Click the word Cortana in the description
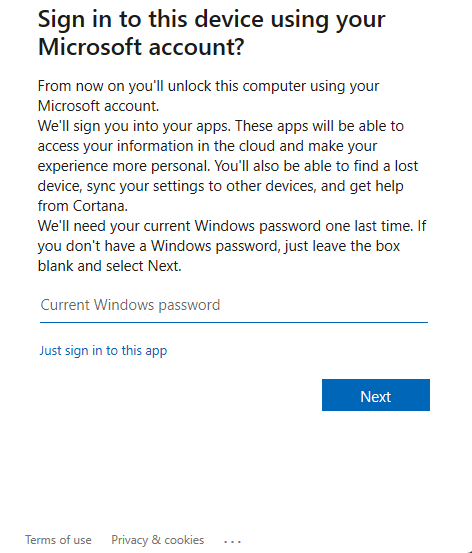This screenshot has width=472, height=553. click(x=100, y=206)
